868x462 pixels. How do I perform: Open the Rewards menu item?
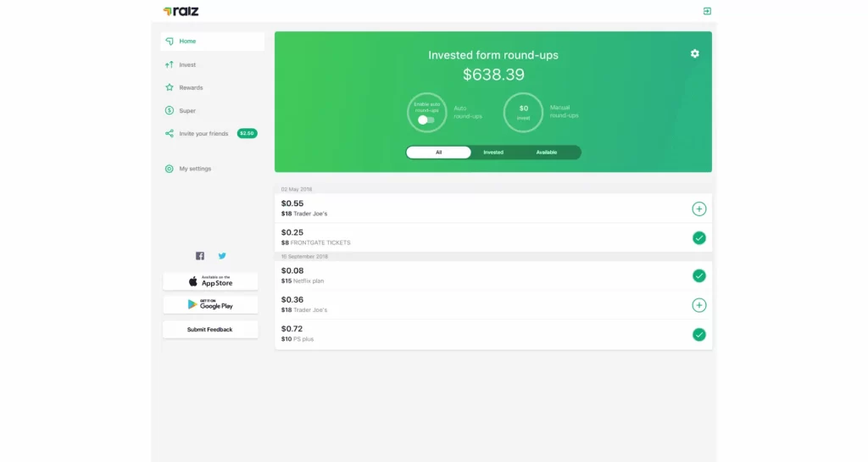[x=213, y=87]
